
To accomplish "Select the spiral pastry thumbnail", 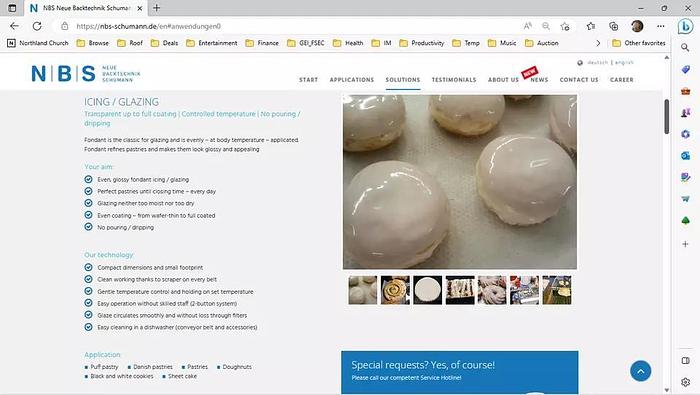I will point(395,290).
